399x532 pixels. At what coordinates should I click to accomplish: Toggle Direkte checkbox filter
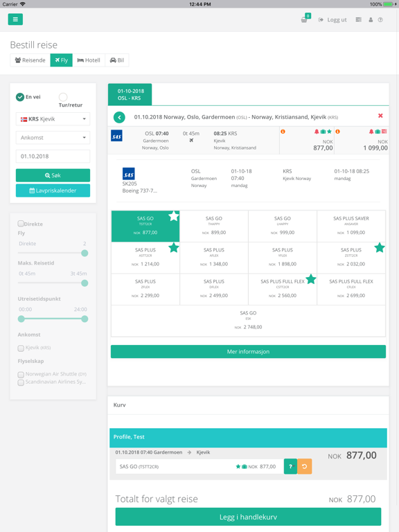[x=21, y=224]
